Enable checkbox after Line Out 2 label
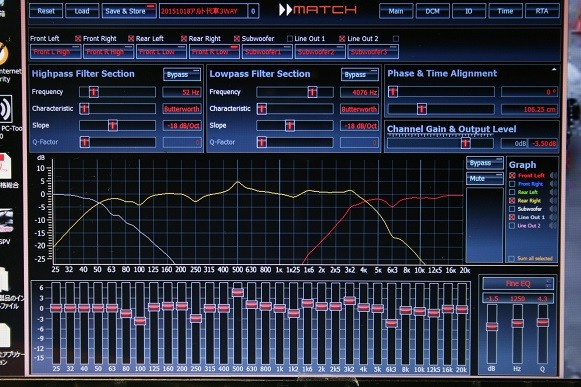Viewport: 581px width, 387px height. pos(396,39)
